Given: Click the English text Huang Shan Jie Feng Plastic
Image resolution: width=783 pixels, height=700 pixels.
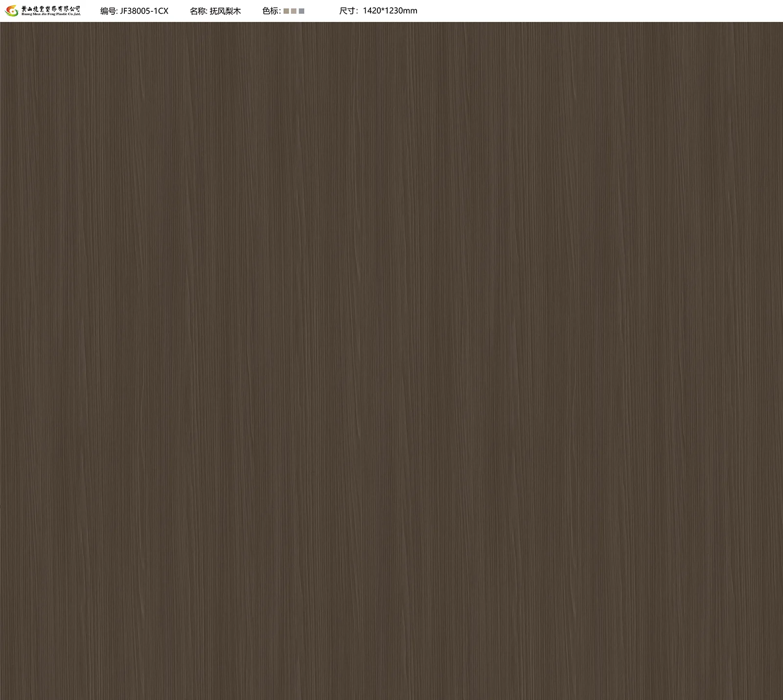Looking at the screenshot, I should [x=45, y=15].
